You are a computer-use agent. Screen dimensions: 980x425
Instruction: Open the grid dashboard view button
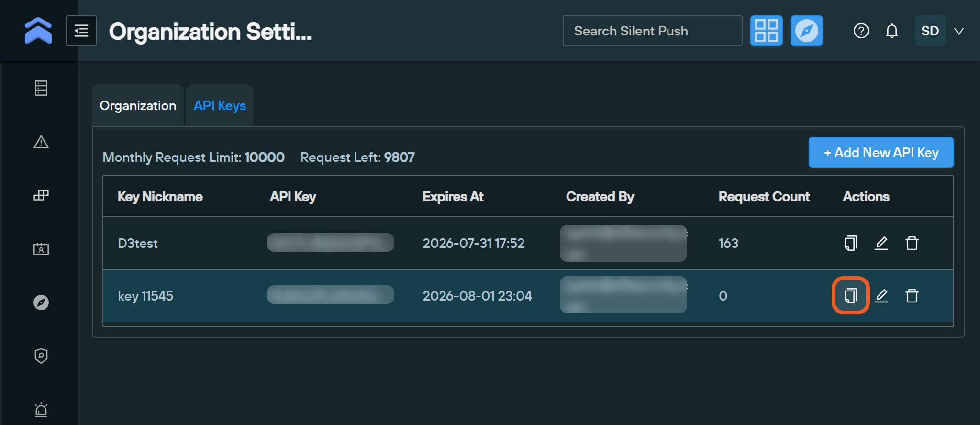pos(767,31)
